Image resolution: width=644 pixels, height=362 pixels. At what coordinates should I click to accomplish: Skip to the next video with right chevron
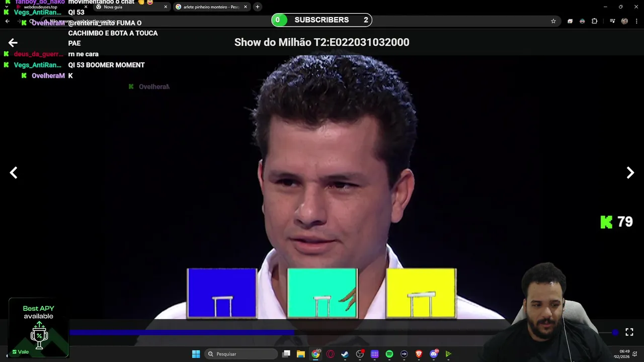coord(630,173)
